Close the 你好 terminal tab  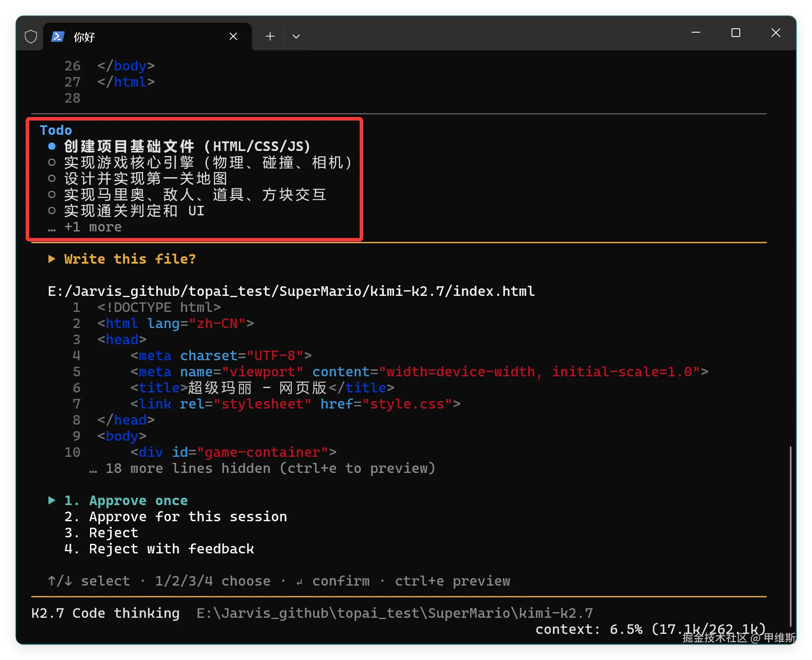[233, 37]
